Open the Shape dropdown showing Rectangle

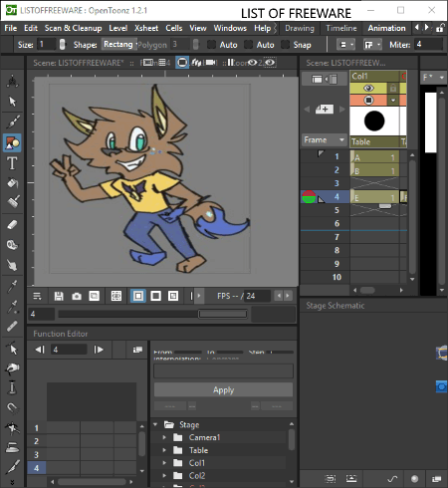point(119,45)
